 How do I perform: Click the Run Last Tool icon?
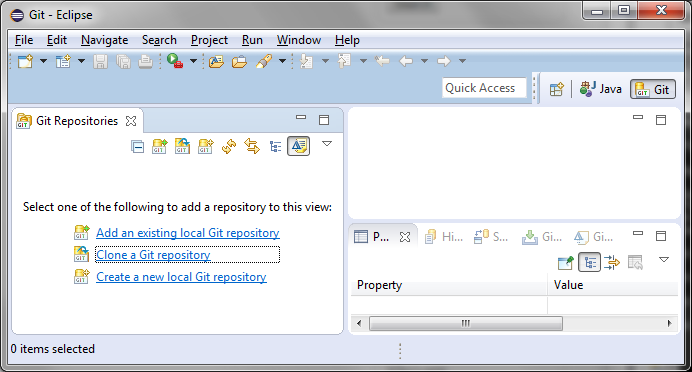175,61
